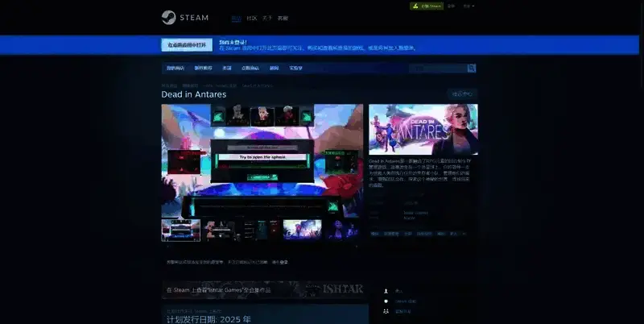This screenshot has width=644, height=324.
Task: Click the family sharing icon in features list
Action: [386, 310]
